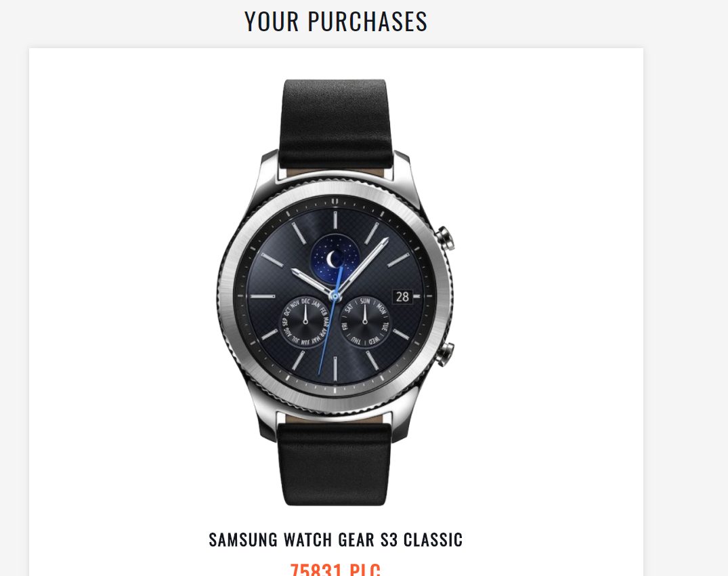Click the center pivot of watch hands

tap(335, 296)
